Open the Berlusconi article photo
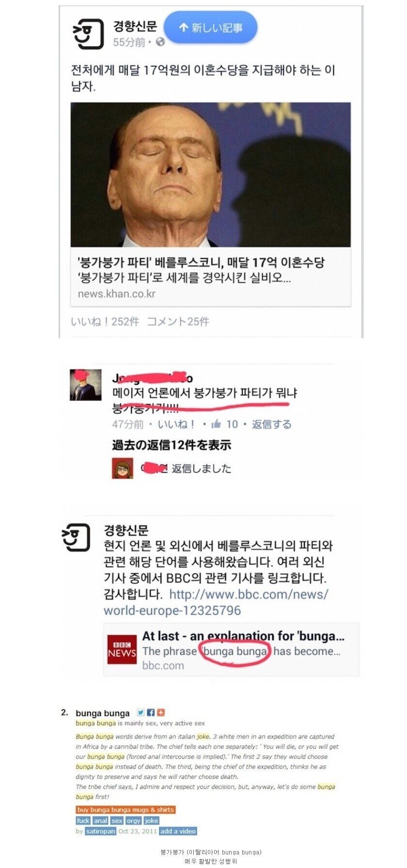407x868 pixels. (x=210, y=175)
